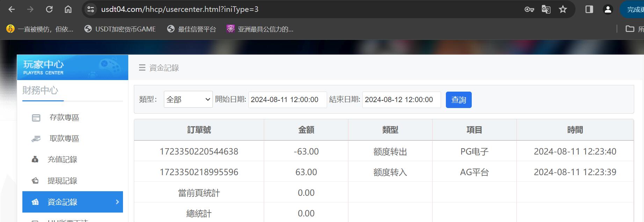Open the 一直被模仿 bookmark
This screenshot has width=644, height=222.
click(x=40, y=29)
